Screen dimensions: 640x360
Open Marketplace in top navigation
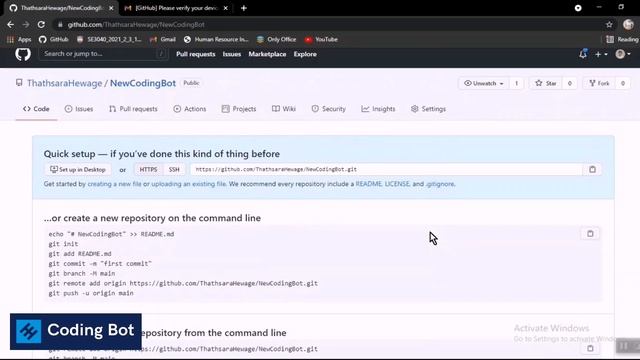point(267,54)
